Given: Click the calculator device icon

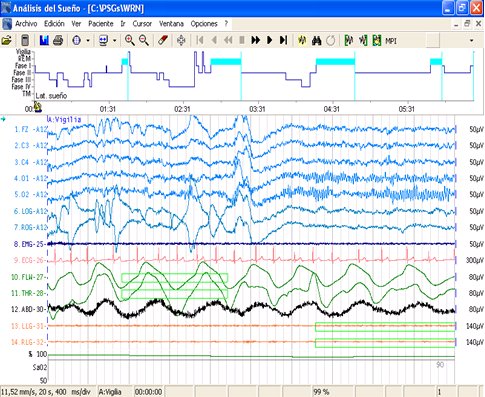Looking at the screenshot, I should 25,41.
